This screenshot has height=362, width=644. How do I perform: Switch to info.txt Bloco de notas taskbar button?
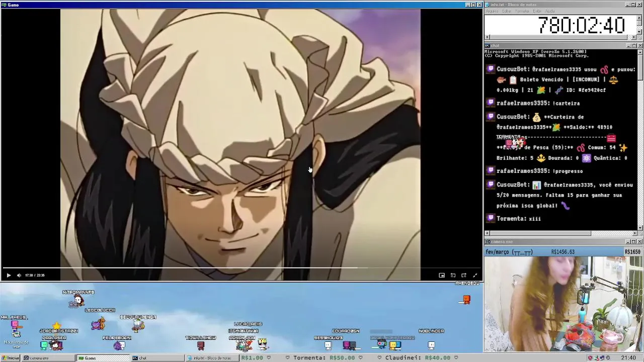pyautogui.click(x=211, y=358)
